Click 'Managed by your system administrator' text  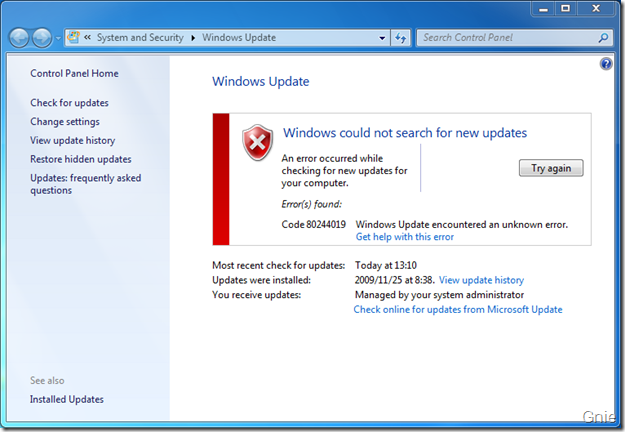(x=439, y=295)
